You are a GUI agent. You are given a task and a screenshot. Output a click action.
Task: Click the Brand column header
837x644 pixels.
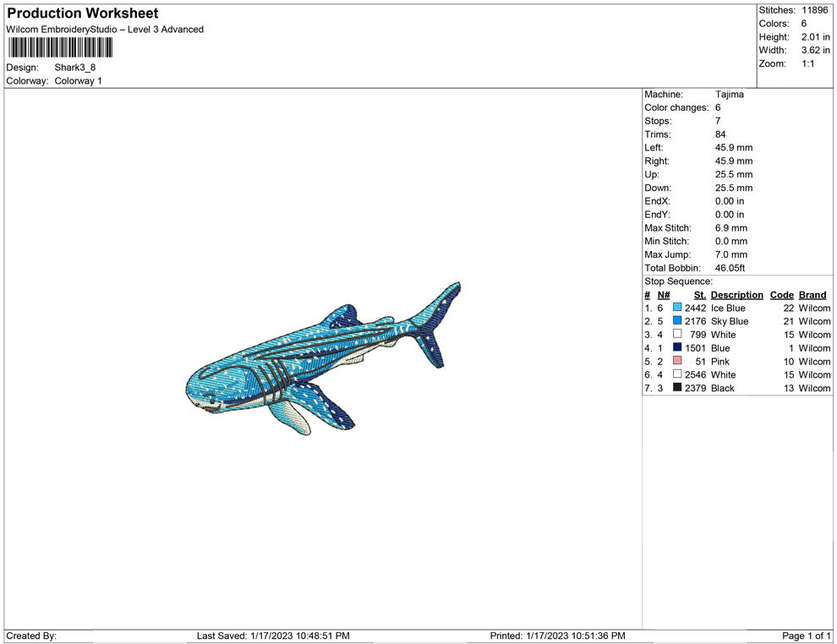(812, 295)
